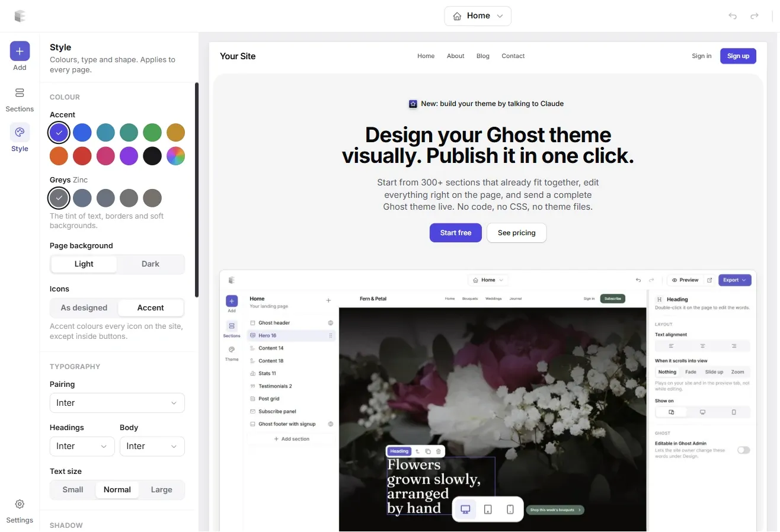Select the indigo accent swatch with the checkmark
This screenshot has width=780, height=532.
(59, 133)
